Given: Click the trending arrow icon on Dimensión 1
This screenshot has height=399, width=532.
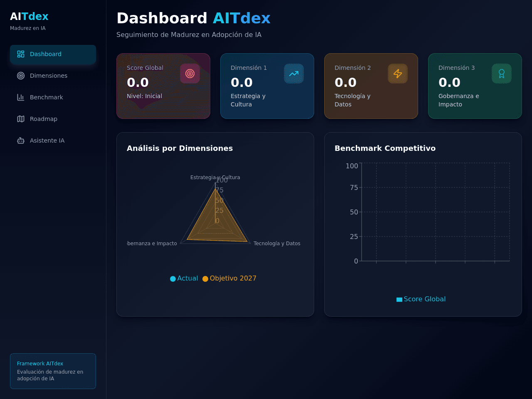Looking at the screenshot, I should pos(294,74).
